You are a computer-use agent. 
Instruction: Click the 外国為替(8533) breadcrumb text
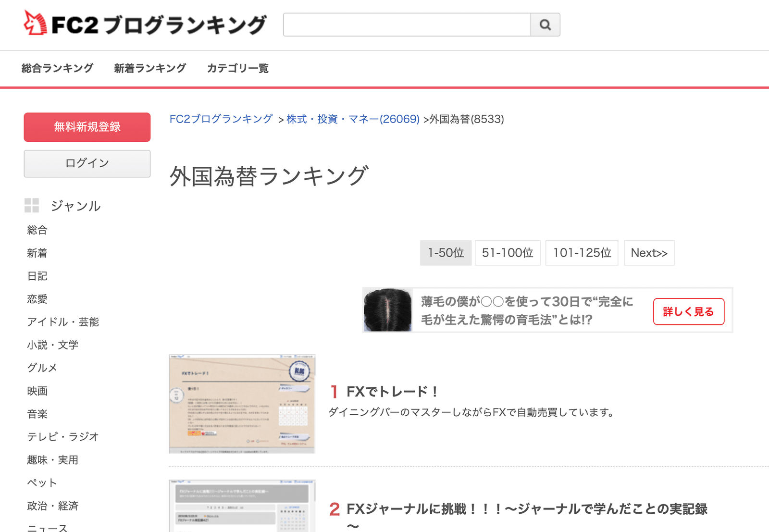(x=467, y=119)
